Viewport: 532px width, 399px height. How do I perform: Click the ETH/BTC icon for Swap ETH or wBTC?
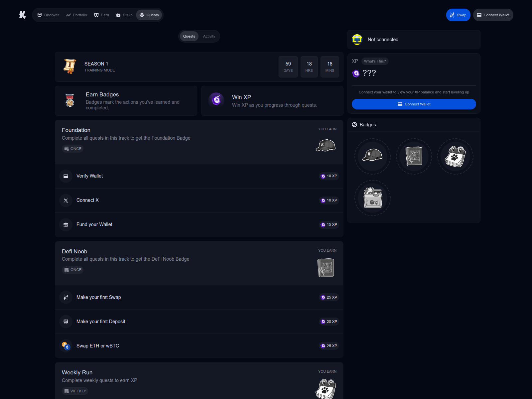66,346
